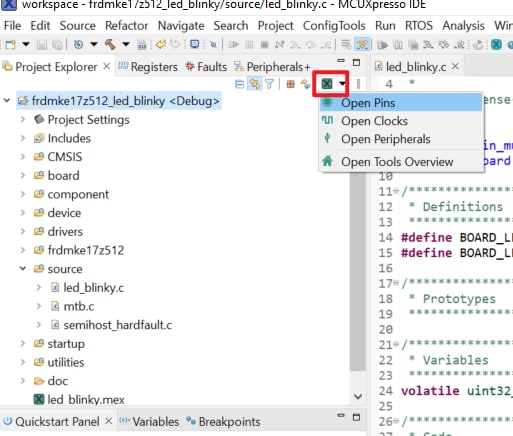Click the yellow back arrow toolbar icon
This screenshot has height=436, width=513.
click(161, 44)
